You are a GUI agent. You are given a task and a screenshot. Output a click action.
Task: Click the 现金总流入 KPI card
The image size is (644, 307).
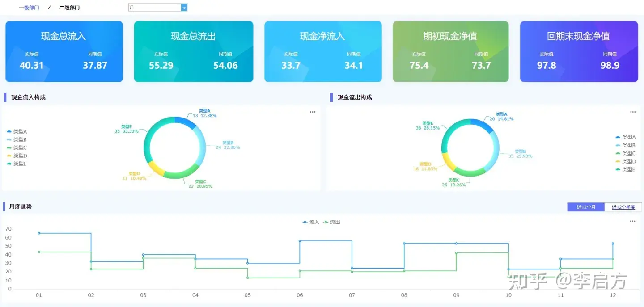tap(64, 50)
